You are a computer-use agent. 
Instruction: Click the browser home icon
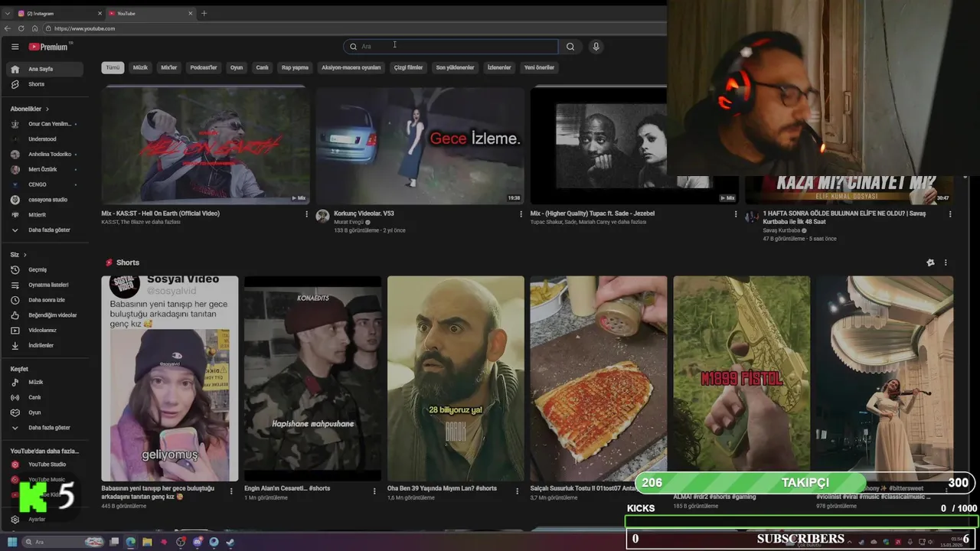[x=34, y=28]
